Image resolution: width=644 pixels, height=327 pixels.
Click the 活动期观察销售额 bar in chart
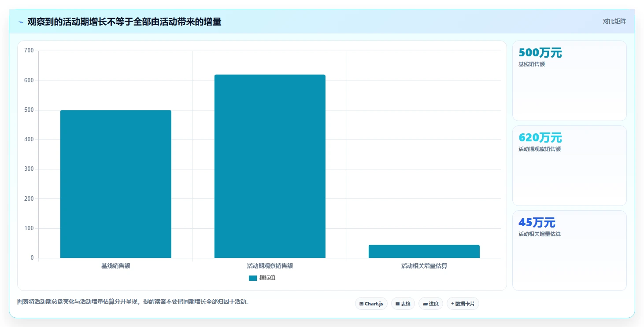tap(270, 166)
